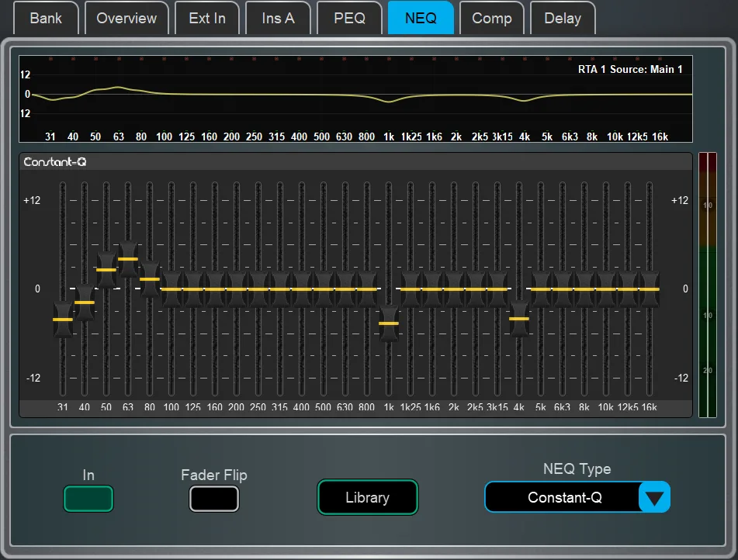Open the Overview tab
This screenshot has width=738, height=560.
pyautogui.click(x=126, y=18)
